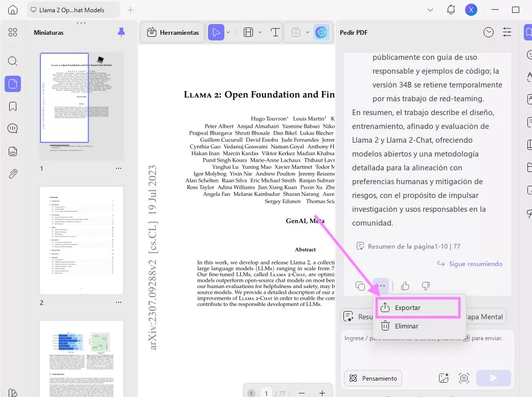Viewport: 532px width, 397px height.
Task: Switch to the Llama 2 document tab
Action: pos(73,10)
